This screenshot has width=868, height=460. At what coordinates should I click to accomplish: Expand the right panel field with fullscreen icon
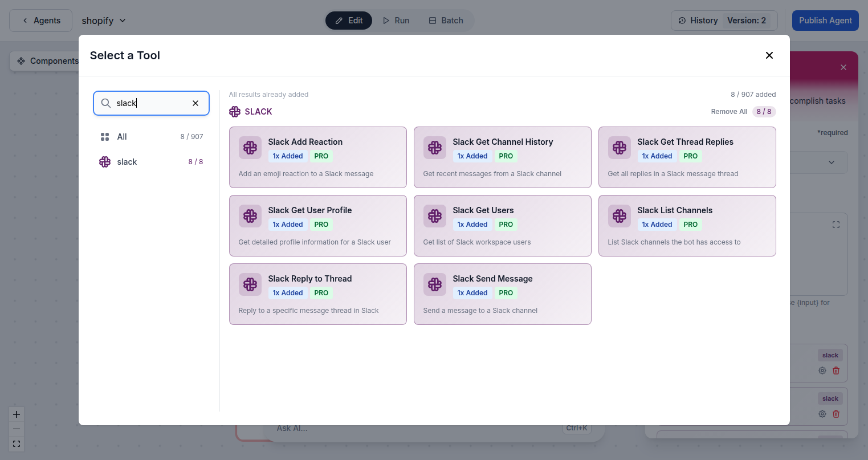[836, 225]
